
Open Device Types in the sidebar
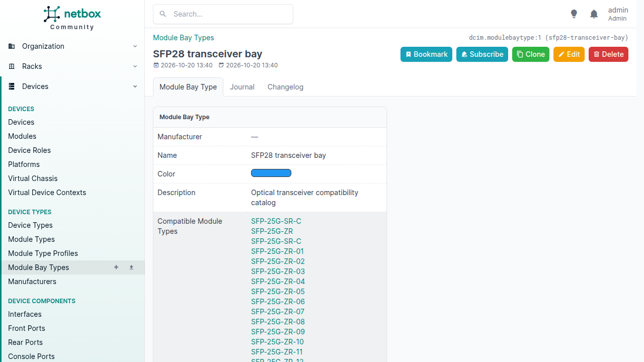click(30, 225)
